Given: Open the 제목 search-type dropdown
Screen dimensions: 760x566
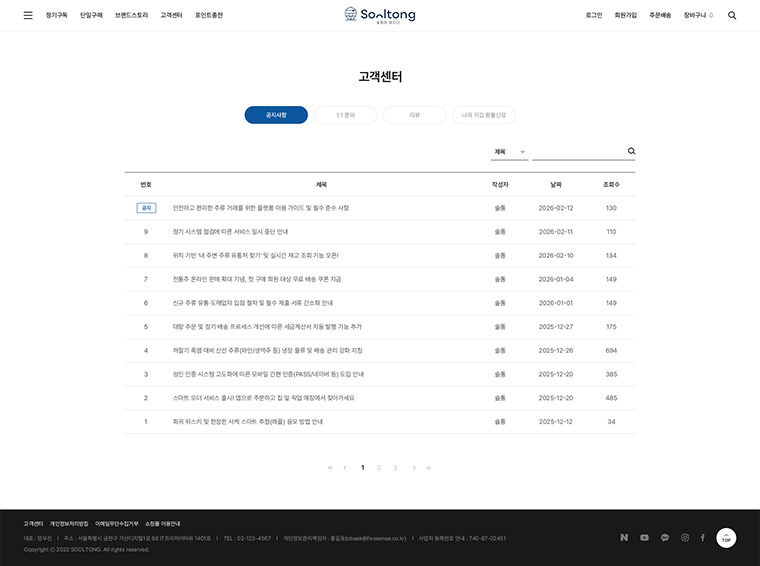Looking at the screenshot, I should tap(509, 152).
